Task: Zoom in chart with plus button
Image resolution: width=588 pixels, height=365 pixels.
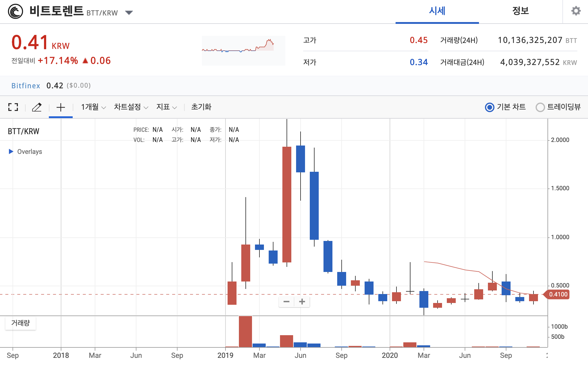Action: [x=302, y=302]
